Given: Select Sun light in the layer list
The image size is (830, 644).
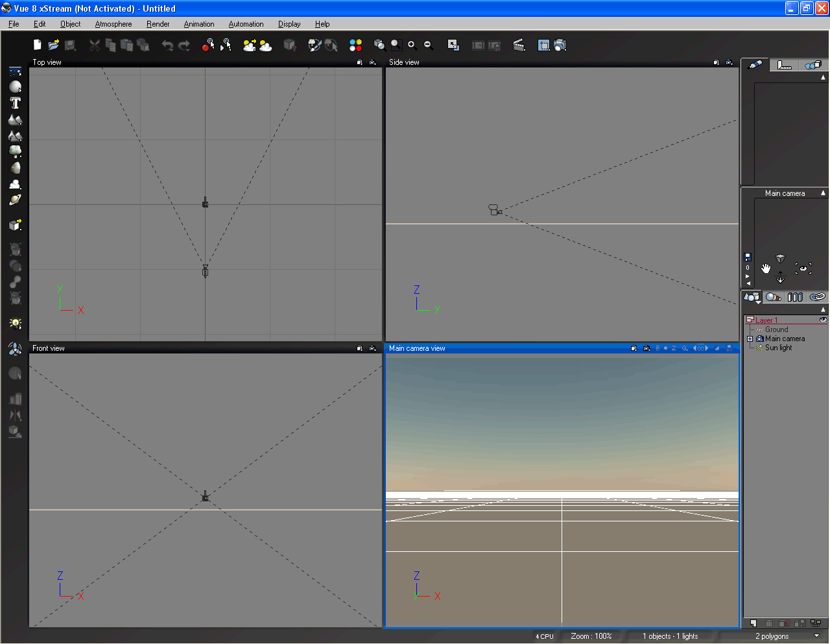Looking at the screenshot, I should coord(778,348).
